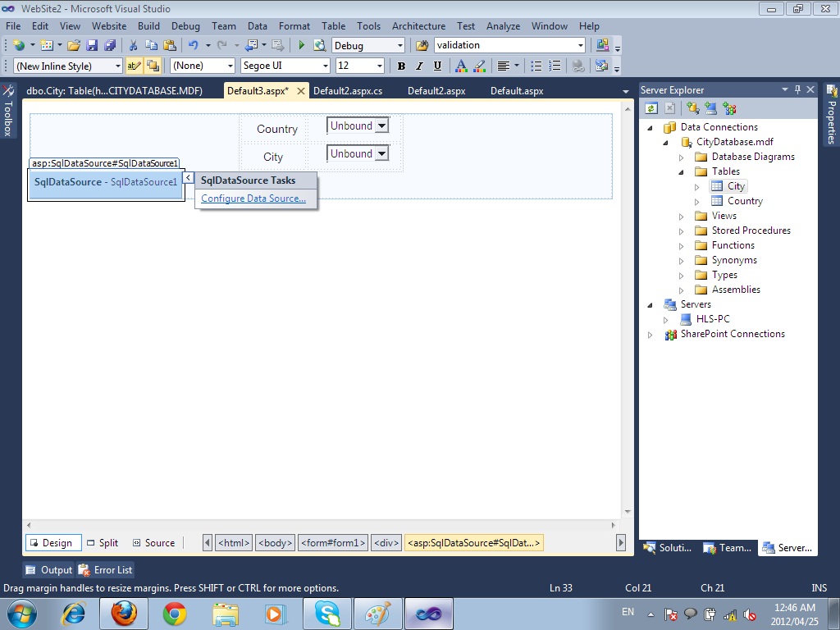
Task: Click the Add SharePoint Connection icon
Action: point(729,109)
